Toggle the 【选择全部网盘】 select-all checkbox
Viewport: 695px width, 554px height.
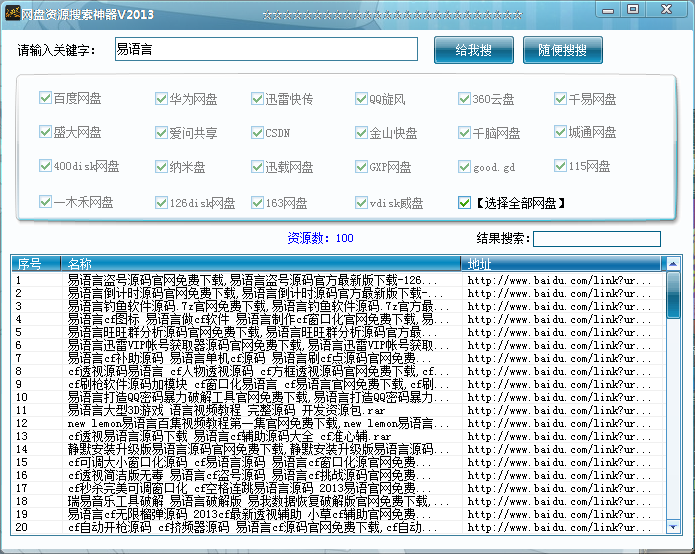[x=464, y=203]
